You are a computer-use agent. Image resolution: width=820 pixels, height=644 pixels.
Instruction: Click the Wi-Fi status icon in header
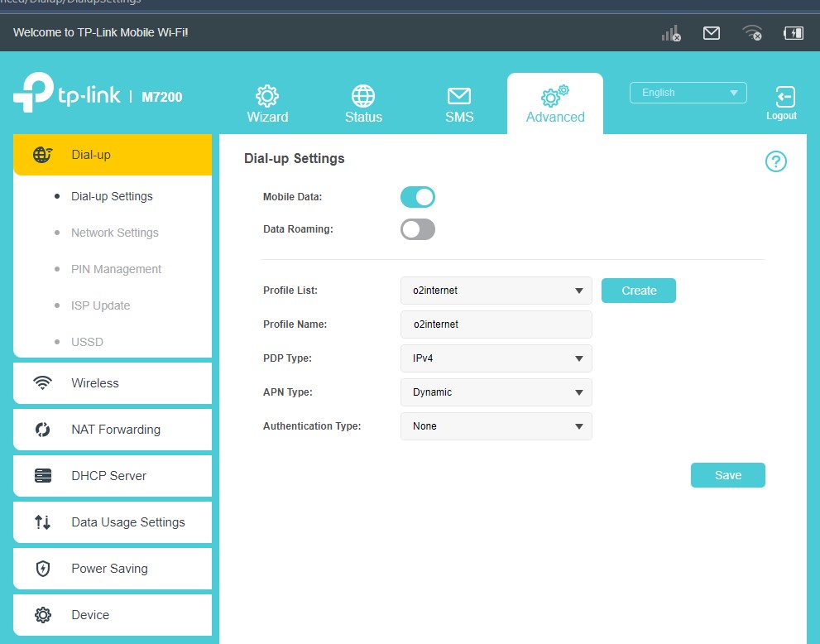(752, 33)
